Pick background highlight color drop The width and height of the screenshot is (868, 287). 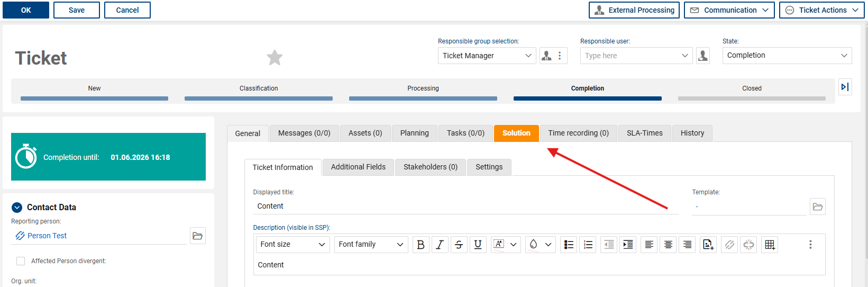coord(533,244)
